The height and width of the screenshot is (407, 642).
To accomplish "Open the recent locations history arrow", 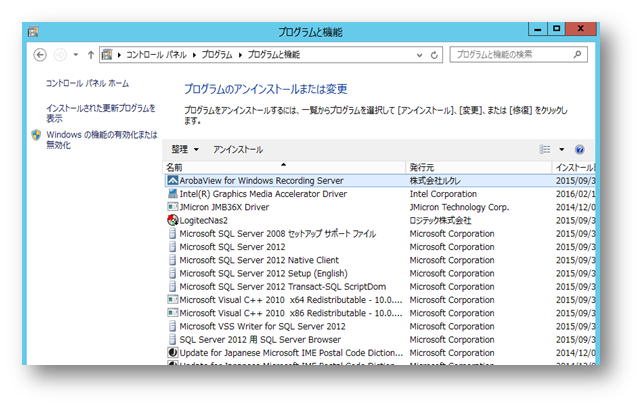I will tap(76, 54).
